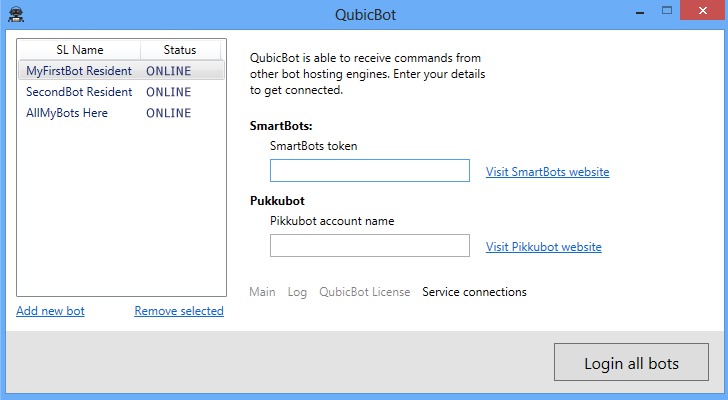The width and height of the screenshot is (728, 400).
Task: Click ONLINE status of SecondBot Resident
Action: pos(169,92)
